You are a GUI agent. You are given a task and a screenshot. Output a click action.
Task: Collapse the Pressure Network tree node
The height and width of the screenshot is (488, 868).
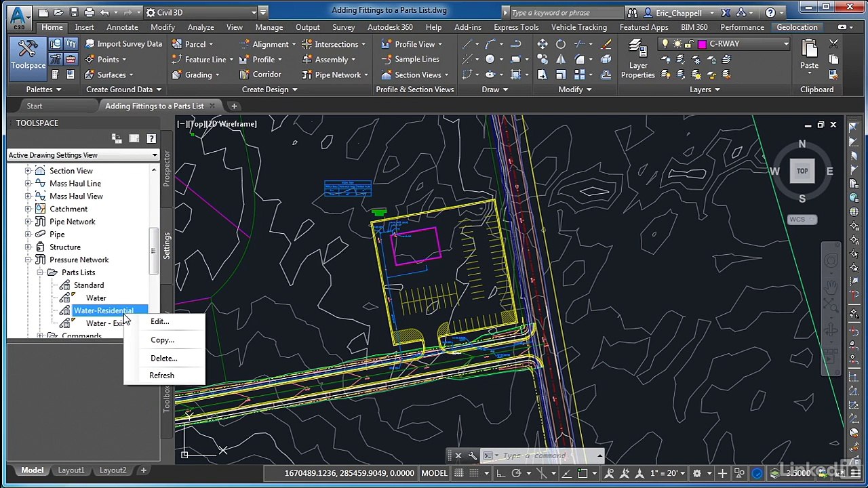click(x=28, y=260)
